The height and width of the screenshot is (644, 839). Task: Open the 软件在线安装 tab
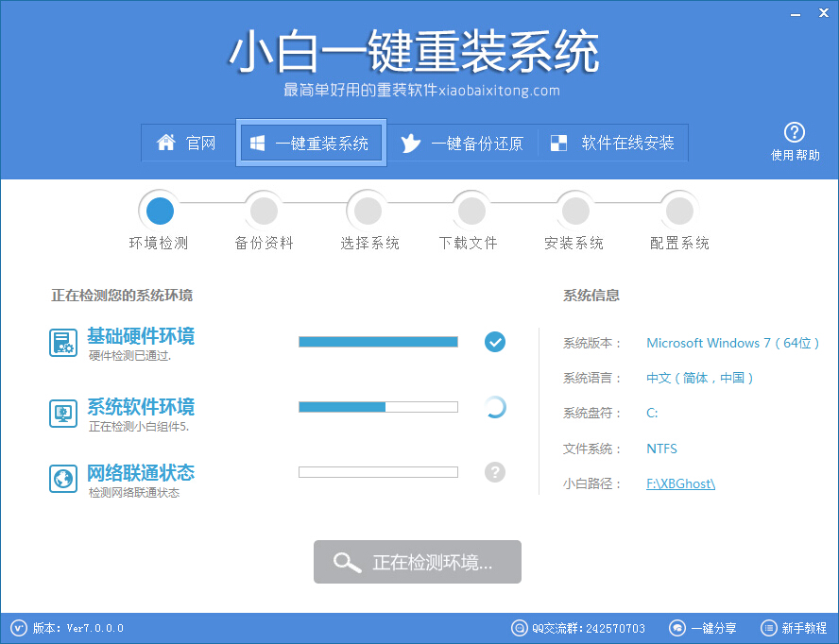614,143
